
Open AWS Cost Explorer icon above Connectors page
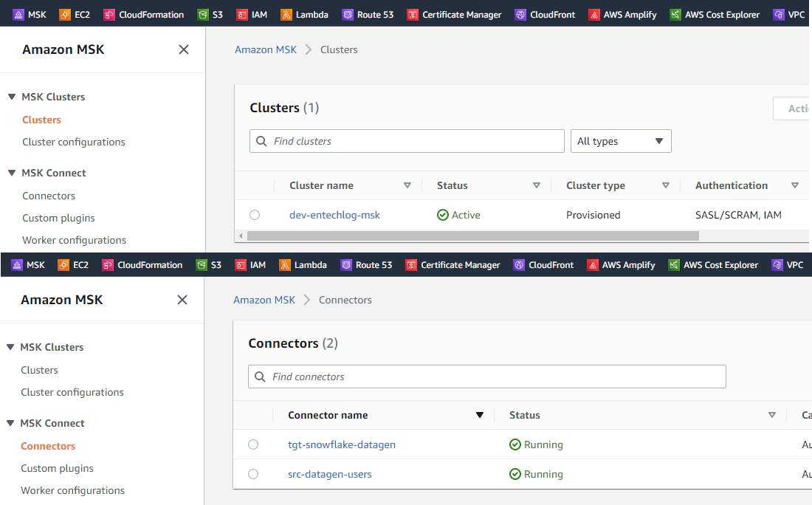[x=674, y=264]
